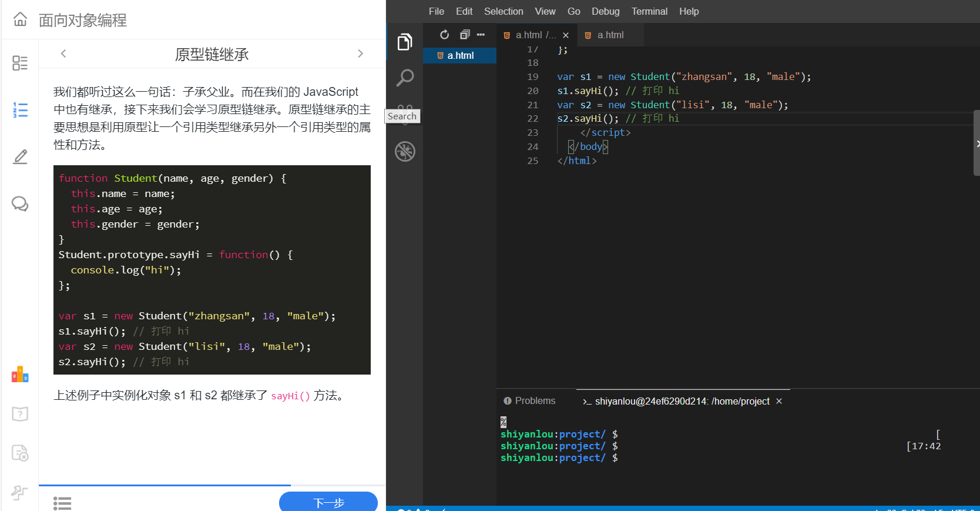Go to the next lesson with right chevron
This screenshot has width=980, height=511.
pos(360,54)
